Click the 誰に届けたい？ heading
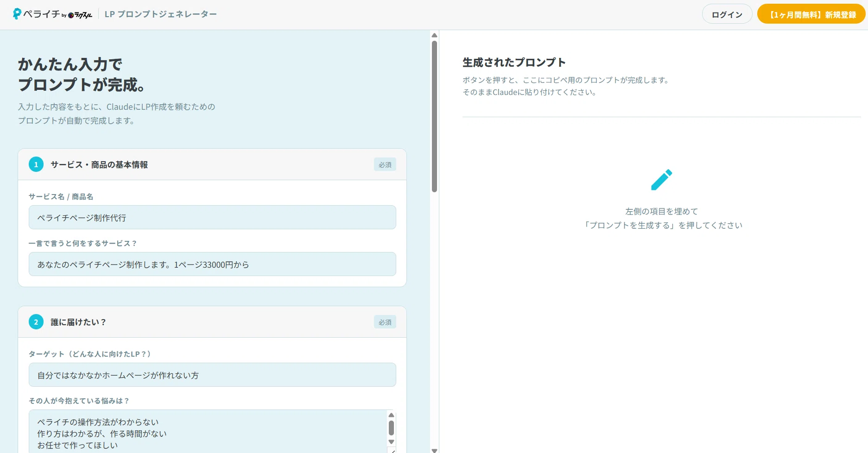Screen dimensions: 868x453 coord(78,322)
